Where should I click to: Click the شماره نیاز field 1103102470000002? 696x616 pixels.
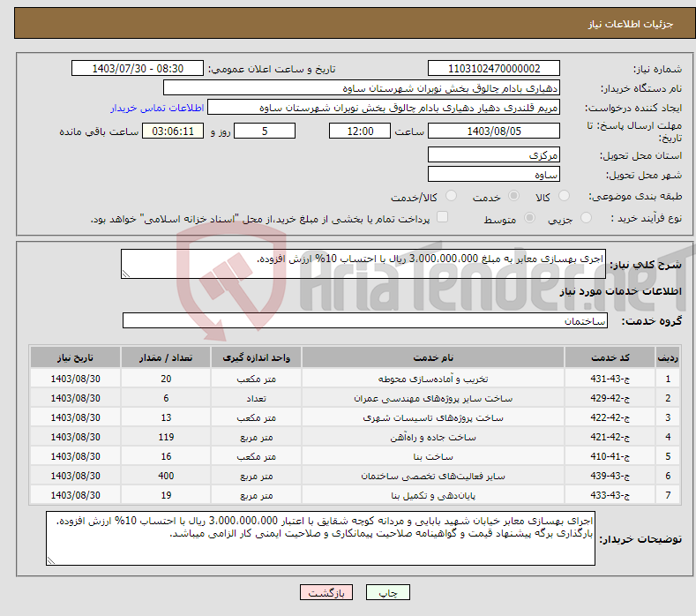click(494, 68)
